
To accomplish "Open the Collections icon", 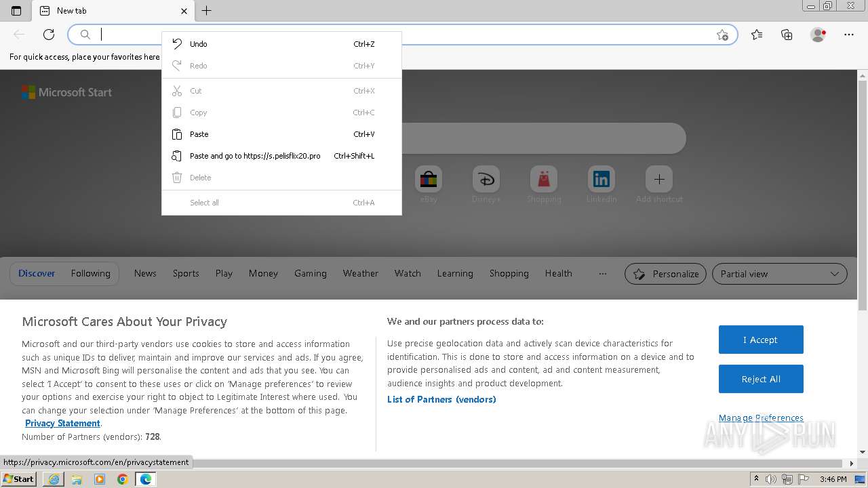I will pyautogui.click(x=787, y=35).
